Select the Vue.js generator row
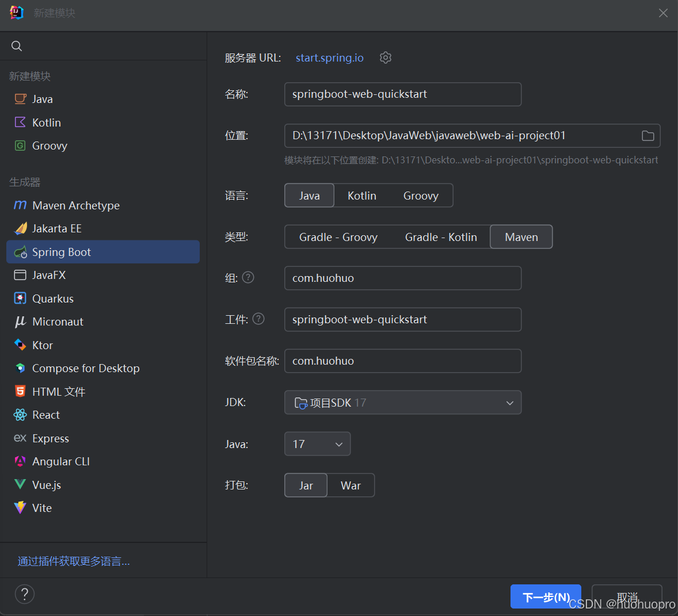Screen dimensions: 678x616 tap(103, 485)
